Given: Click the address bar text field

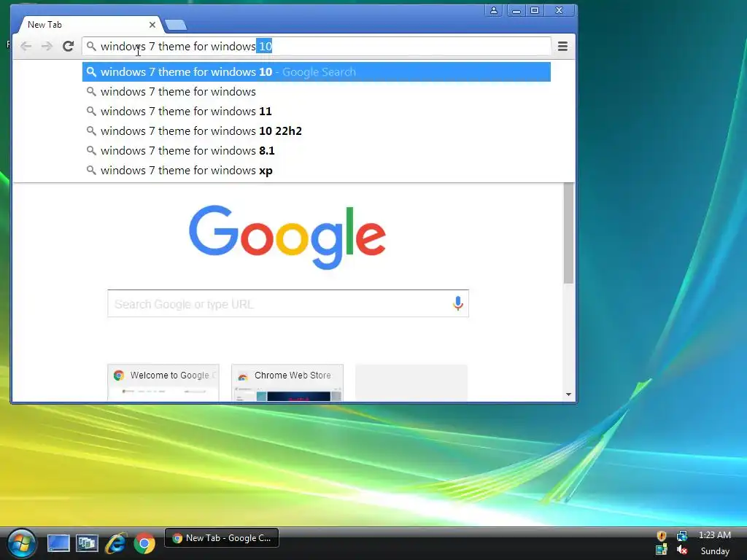Looking at the screenshot, I should pyautogui.click(x=317, y=46).
